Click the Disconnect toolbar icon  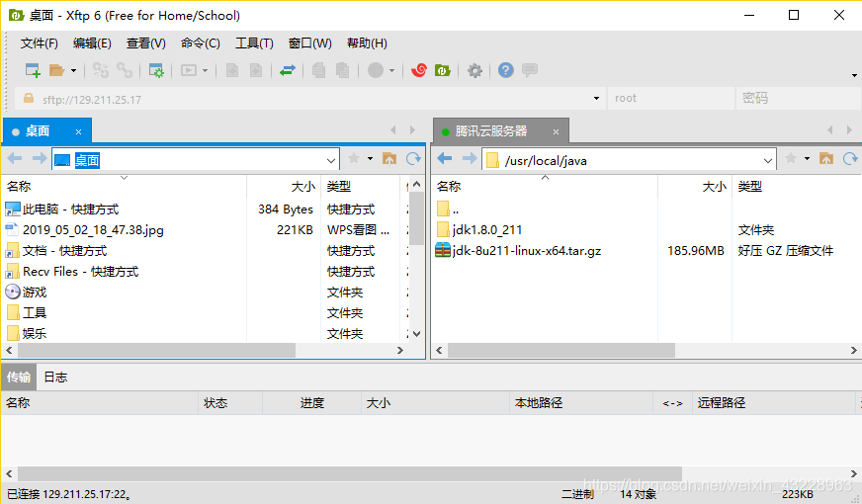125,70
